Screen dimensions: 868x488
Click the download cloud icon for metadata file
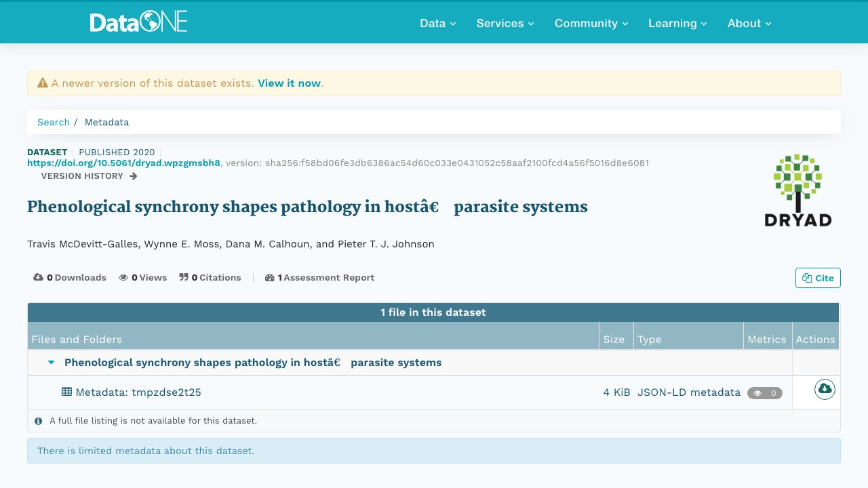825,389
